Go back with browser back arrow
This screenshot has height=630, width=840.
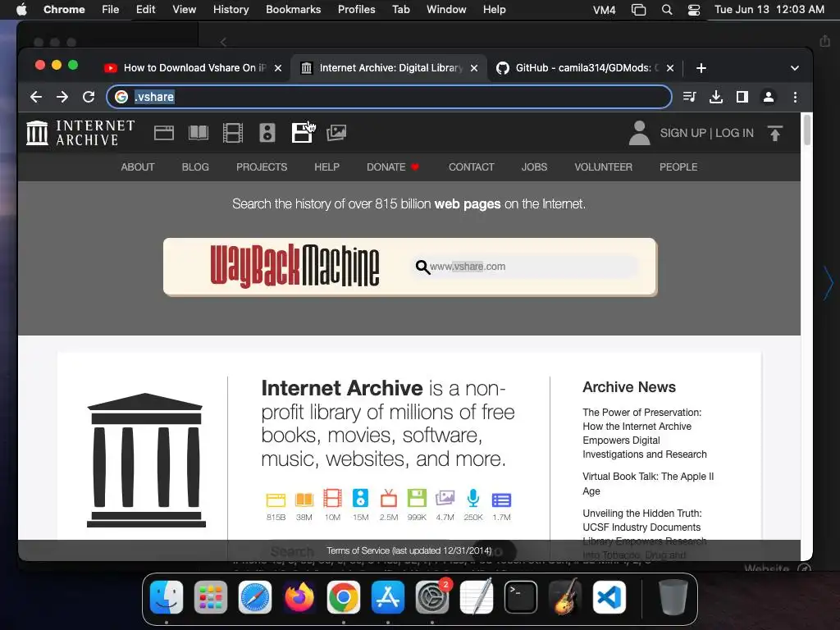coord(36,97)
